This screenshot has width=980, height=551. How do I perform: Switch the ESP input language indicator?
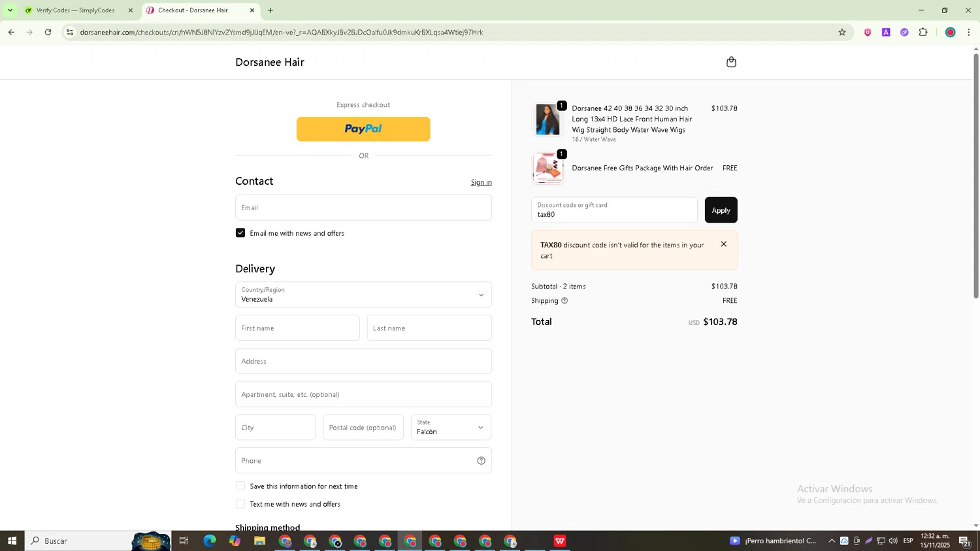click(x=908, y=541)
